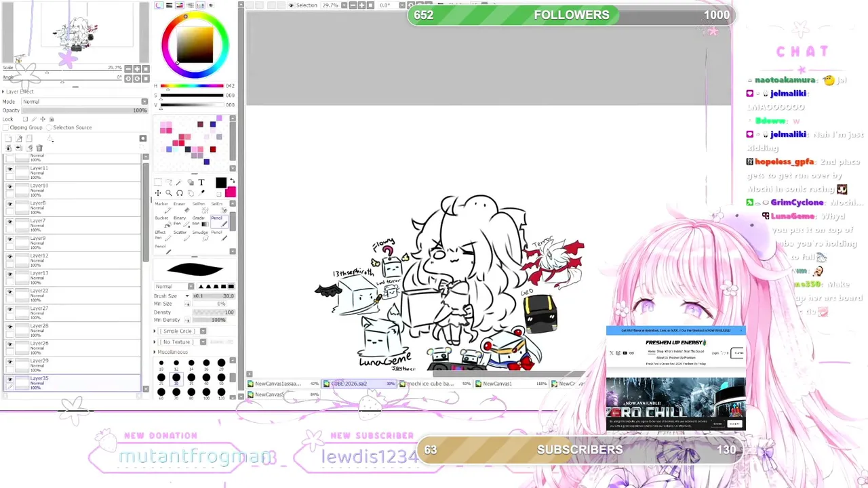868x488 pixels.
Task: Adjust the Hue slider bar
Action: [191, 86]
